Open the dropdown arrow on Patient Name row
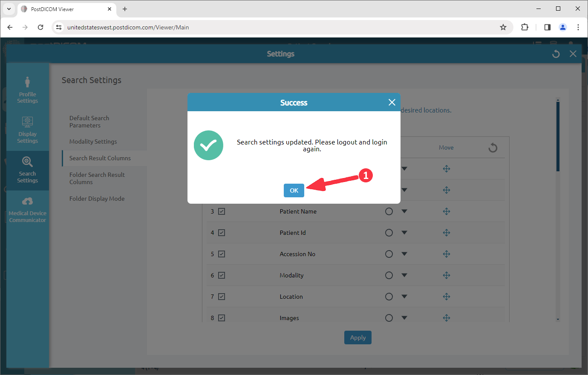The height and width of the screenshot is (375, 588). 404,211
